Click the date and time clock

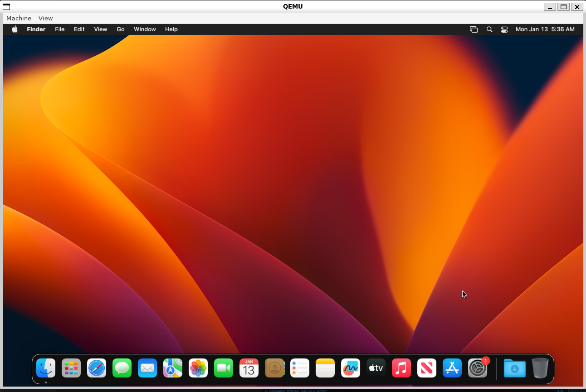click(x=545, y=29)
